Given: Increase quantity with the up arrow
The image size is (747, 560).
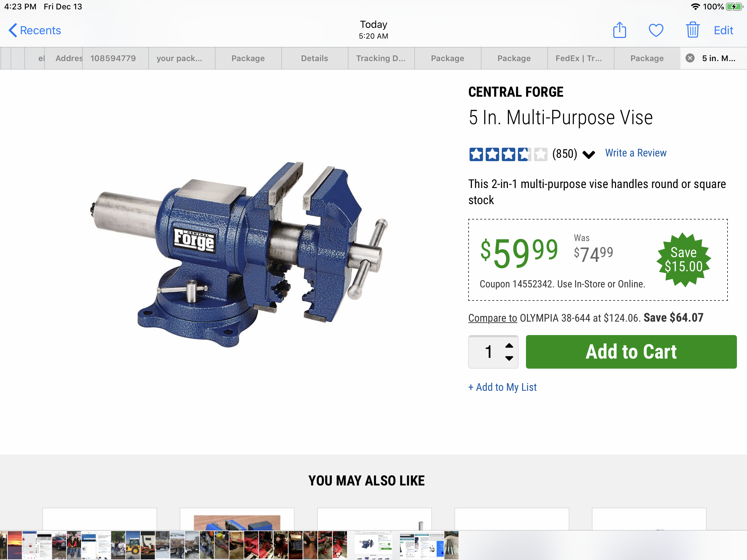Looking at the screenshot, I should coord(509,346).
